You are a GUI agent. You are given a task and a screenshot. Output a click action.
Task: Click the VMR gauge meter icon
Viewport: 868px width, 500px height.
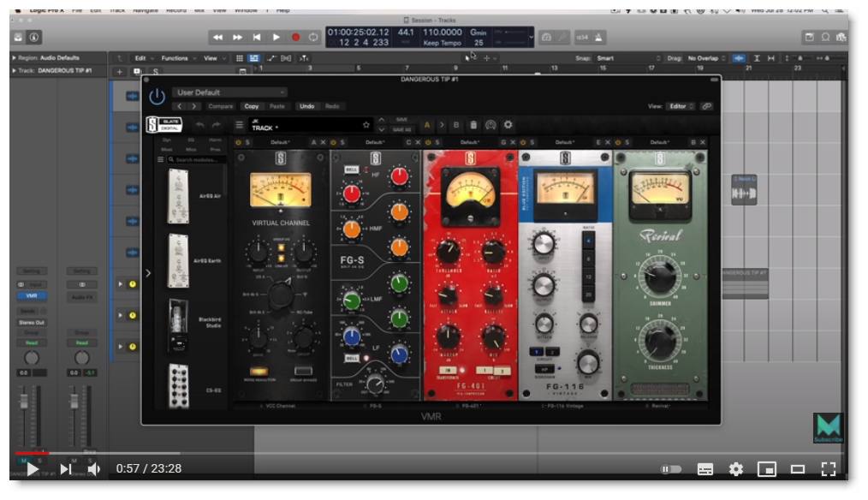(x=490, y=125)
